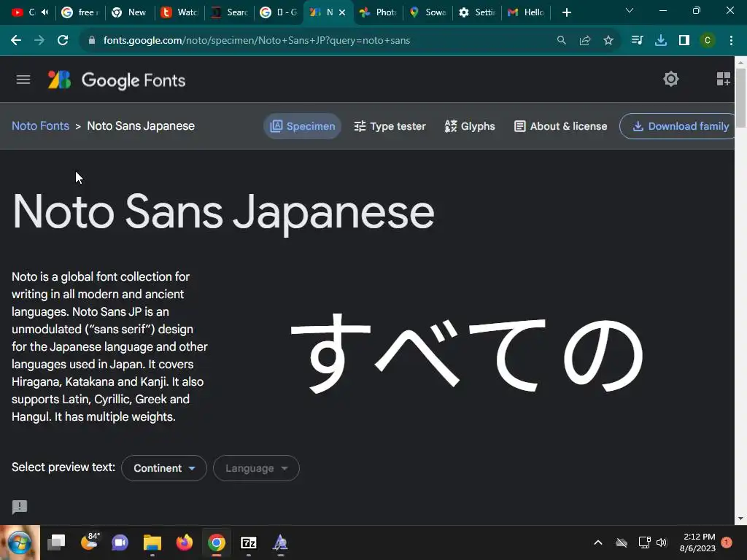This screenshot has height=560, width=747.
Task: Click the Google Fonts logo
Action: (117, 80)
